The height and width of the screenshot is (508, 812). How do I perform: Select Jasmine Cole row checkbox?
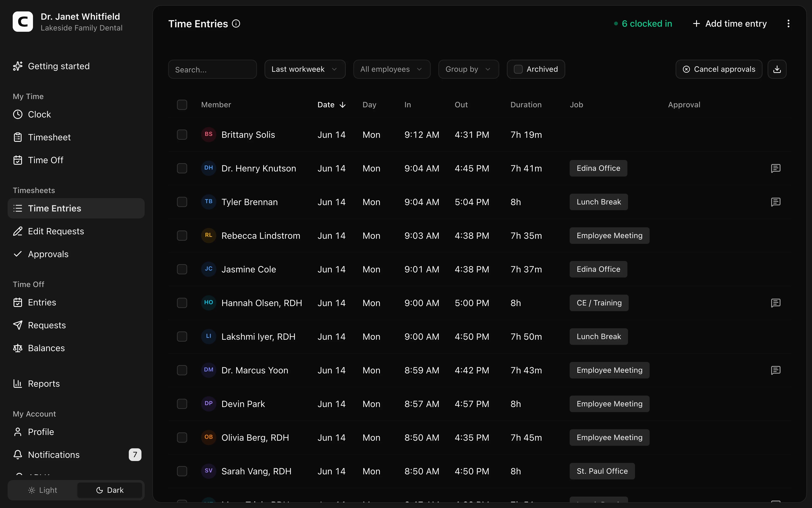pyautogui.click(x=182, y=269)
